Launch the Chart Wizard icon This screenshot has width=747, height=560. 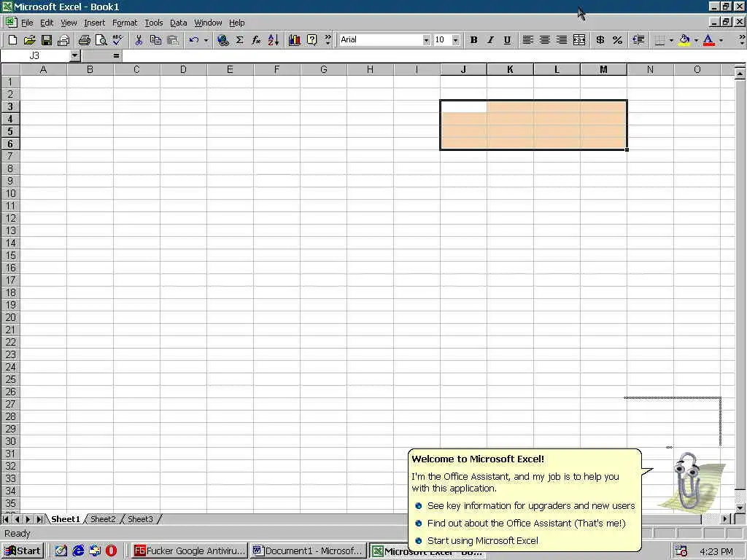click(x=295, y=40)
